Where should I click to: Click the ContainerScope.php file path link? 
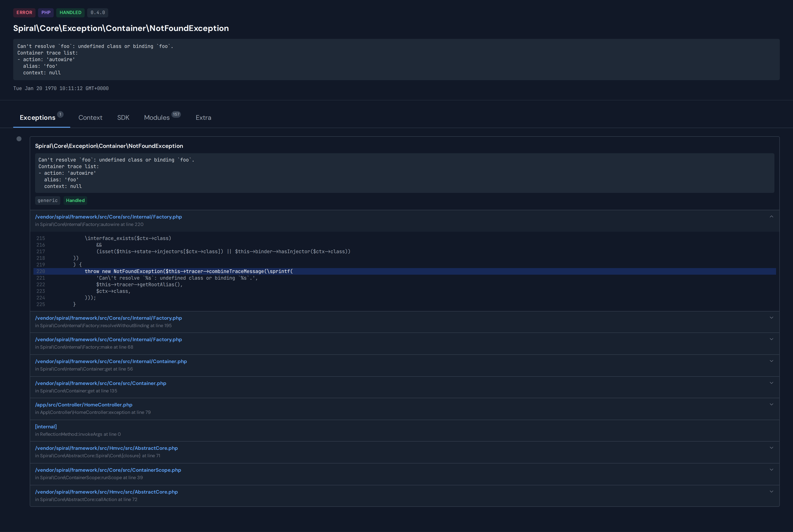coord(108,470)
